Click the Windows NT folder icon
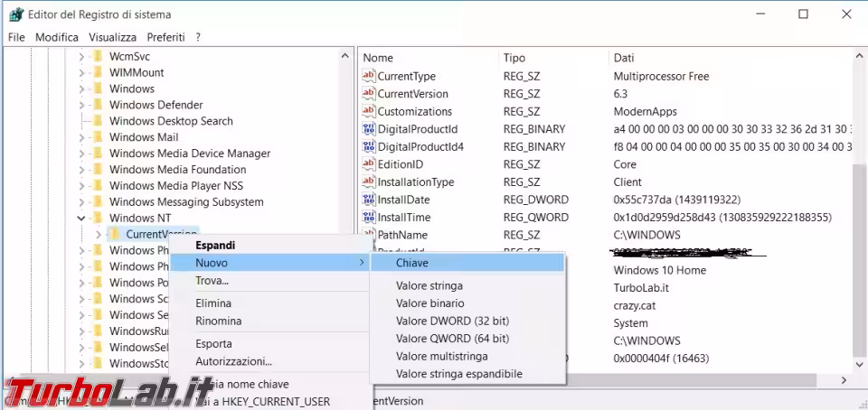868x410 pixels. (98, 218)
